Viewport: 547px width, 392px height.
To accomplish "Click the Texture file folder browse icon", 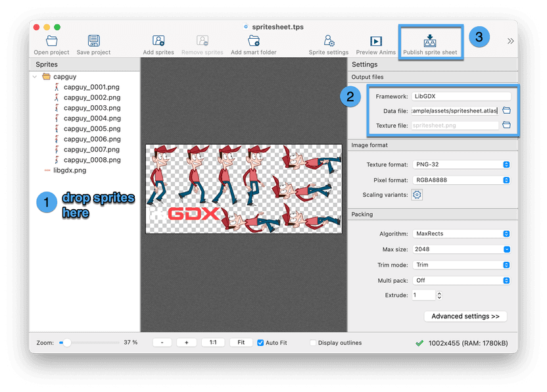I will tap(507, 125).
